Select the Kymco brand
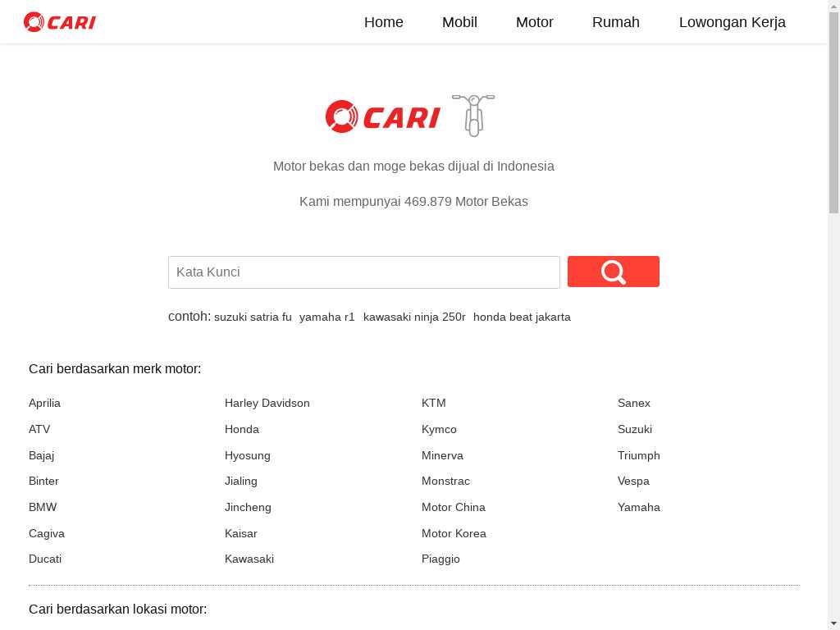This screenshot has width=840, height=630. [x=439, y=429]
